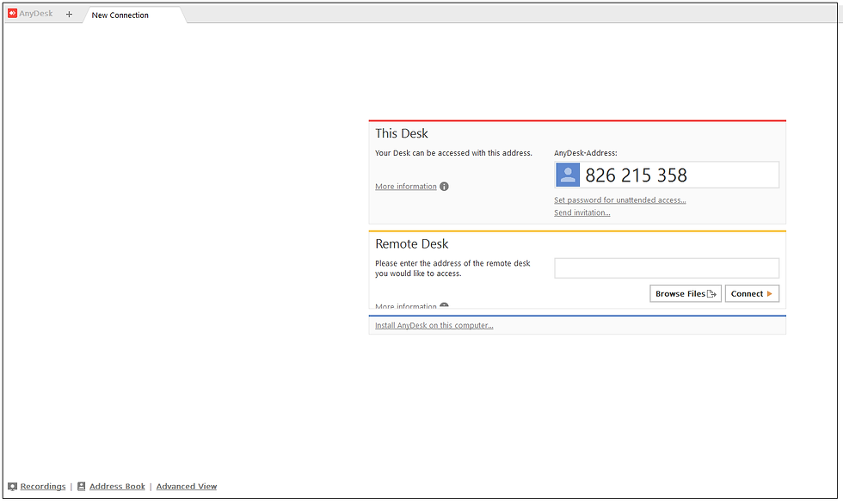Open the Address Book link
Viewport: 843px width, 504px height.
coord(117,486)
